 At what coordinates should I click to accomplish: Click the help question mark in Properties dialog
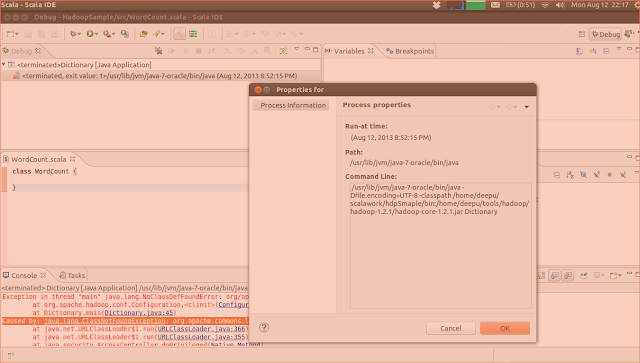[x=264, y=327]
